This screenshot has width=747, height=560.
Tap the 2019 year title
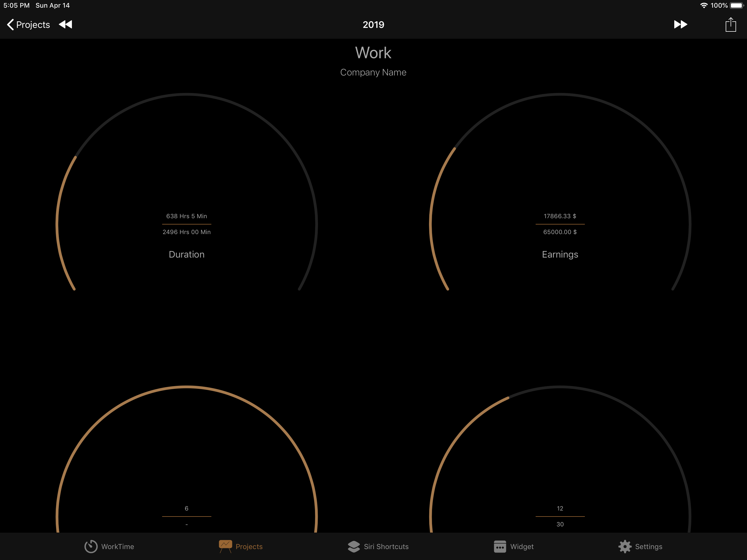tap(373, 25)
